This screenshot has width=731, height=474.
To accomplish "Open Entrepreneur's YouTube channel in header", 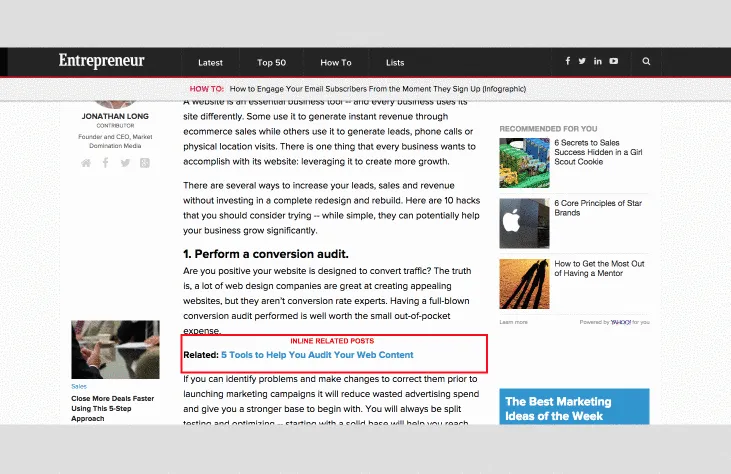I will pos(614,62).
